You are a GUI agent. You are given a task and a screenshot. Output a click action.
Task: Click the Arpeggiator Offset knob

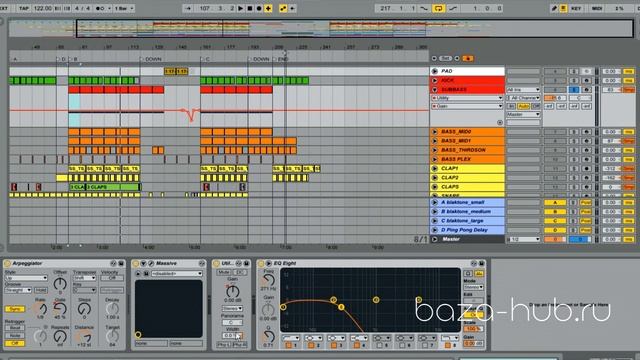[x=60, y=283]
